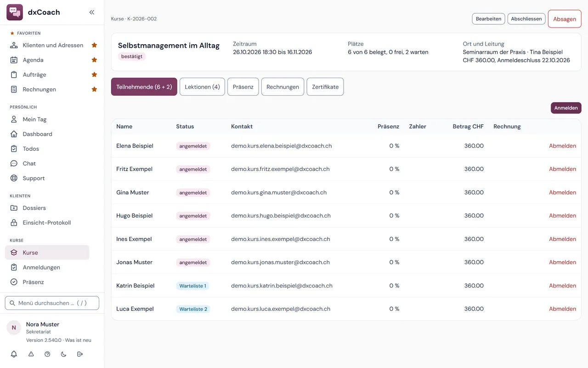Unfavorite star next to Klienten und Adressen
The image size is (588, 368).
tap(94, 45)
